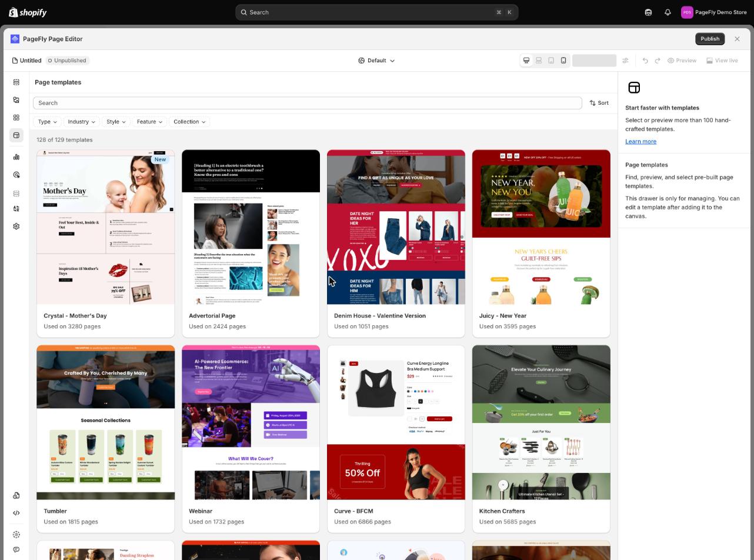
Task: Select the Kitchen Crafters template thumbnail
Action: [541, 422]
